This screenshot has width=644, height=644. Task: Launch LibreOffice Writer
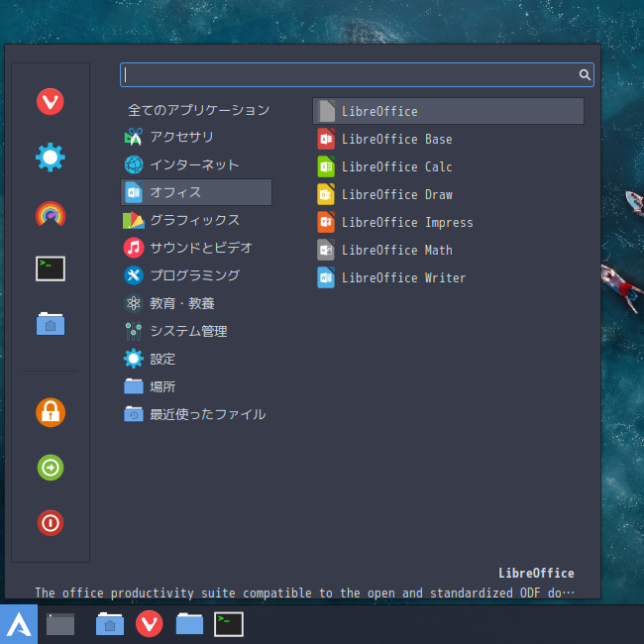click(448, 277)
